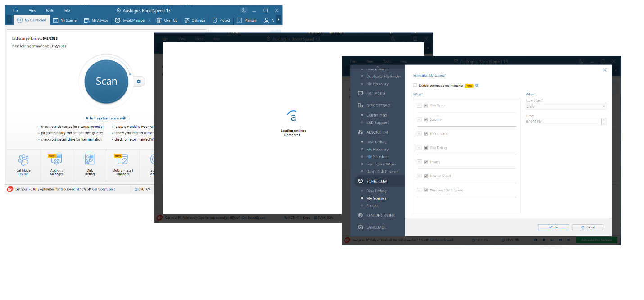Toggle the Internet Speed checkbox

pos(426,176)
